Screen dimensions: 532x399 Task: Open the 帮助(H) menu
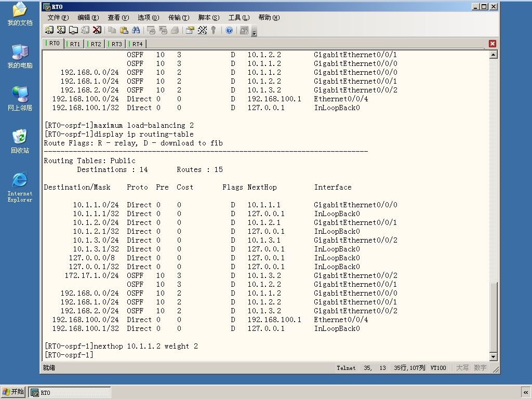269,18
